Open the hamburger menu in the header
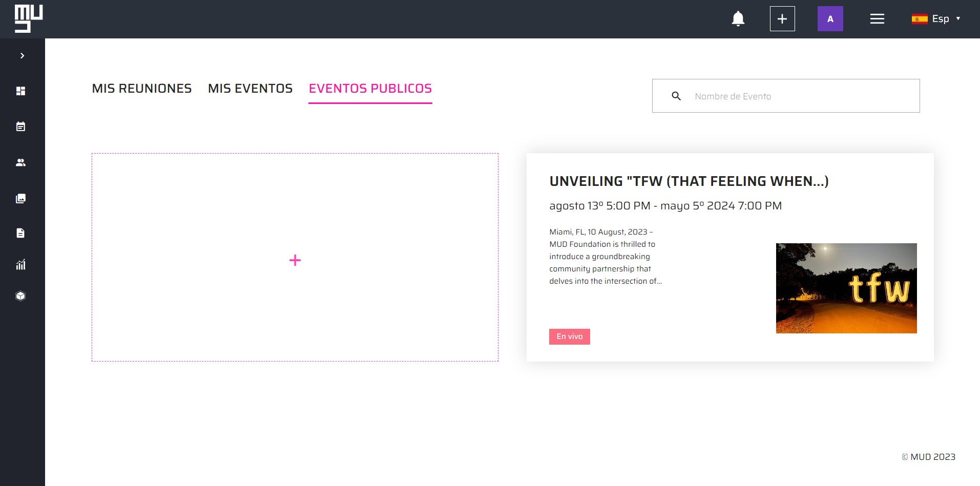The image size is (980, 486). pos(877,19)
